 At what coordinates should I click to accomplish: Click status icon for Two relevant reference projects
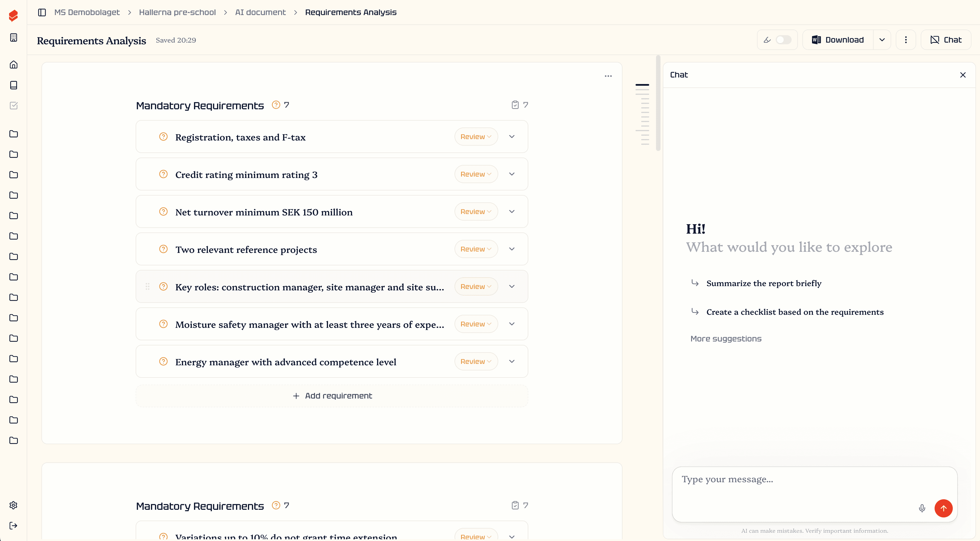[x=163, y=249]
